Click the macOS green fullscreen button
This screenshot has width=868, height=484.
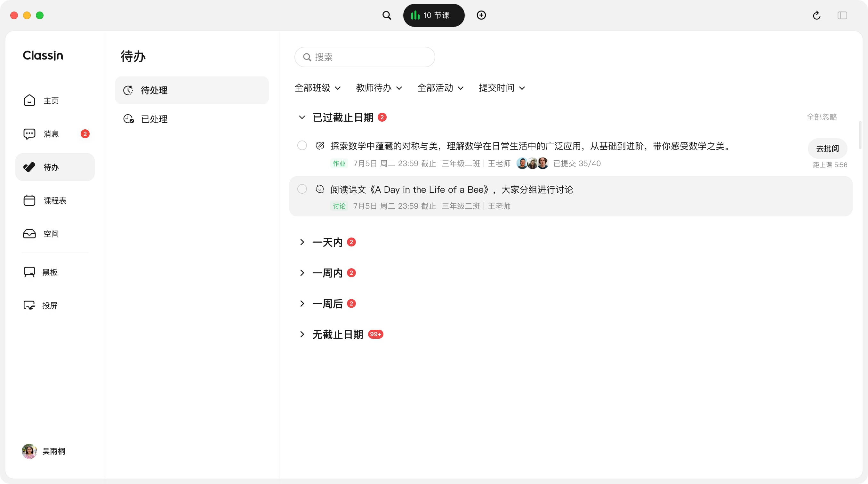(x=40, y=15)
